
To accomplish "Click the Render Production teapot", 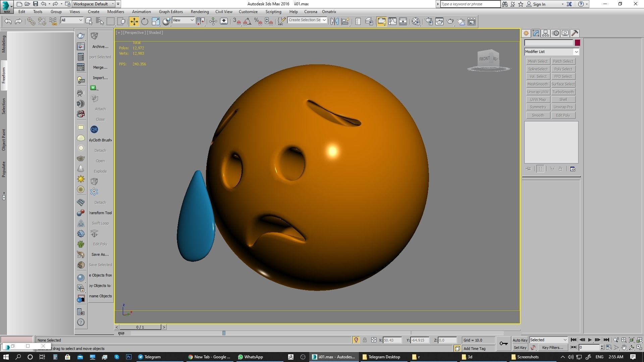I will click(x=450, y=21).
